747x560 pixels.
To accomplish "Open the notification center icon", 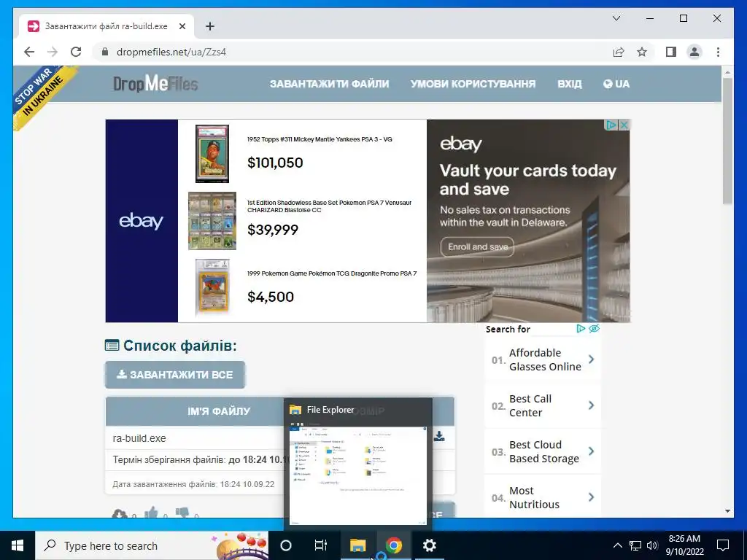I will coord(723,545).
